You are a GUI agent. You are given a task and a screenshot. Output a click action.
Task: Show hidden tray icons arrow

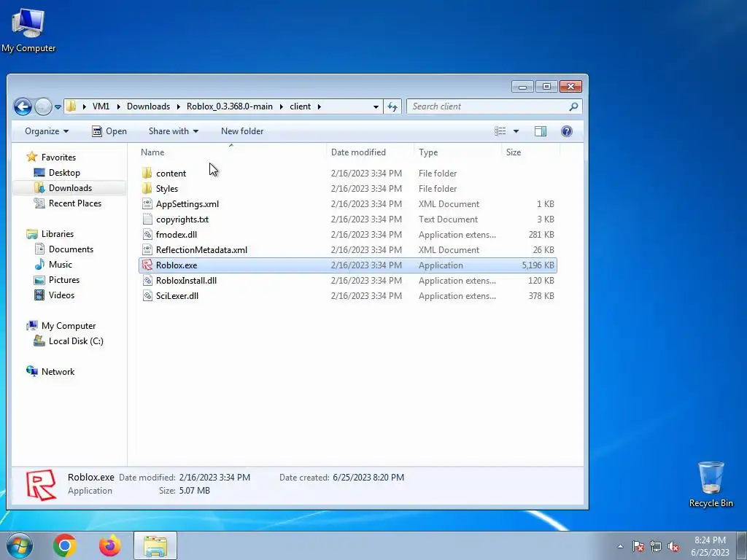point(620,546)
